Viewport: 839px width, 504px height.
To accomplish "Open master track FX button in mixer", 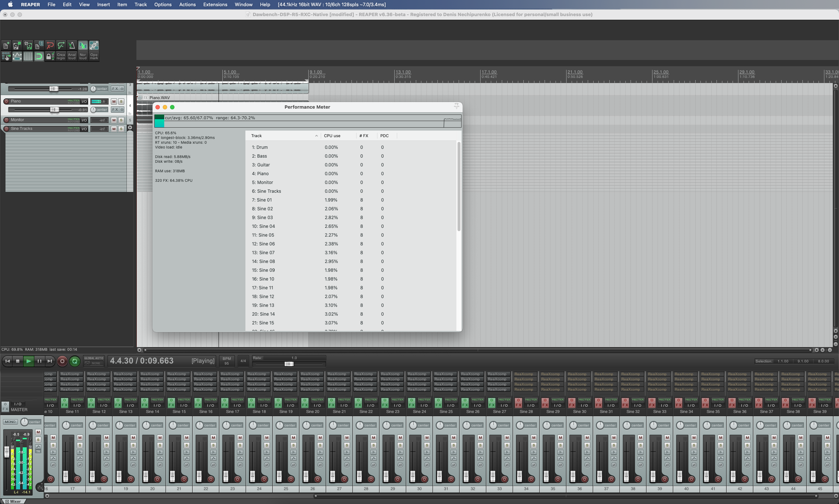I will pyautogui.click(x=5, y=409).
